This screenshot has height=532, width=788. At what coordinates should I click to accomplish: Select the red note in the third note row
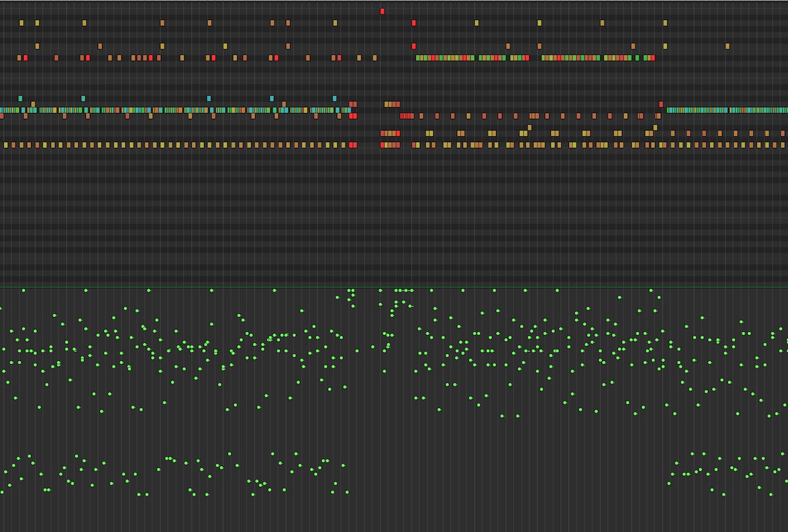(414, 46)
